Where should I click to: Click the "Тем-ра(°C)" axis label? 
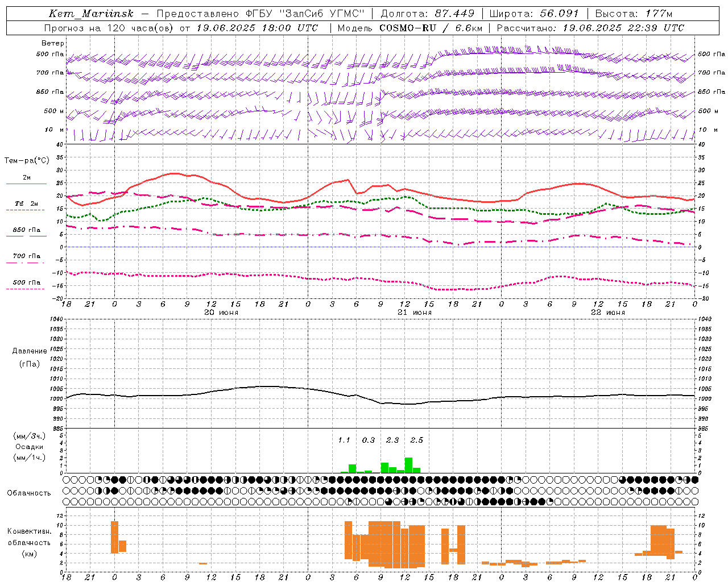pos(27,161)
